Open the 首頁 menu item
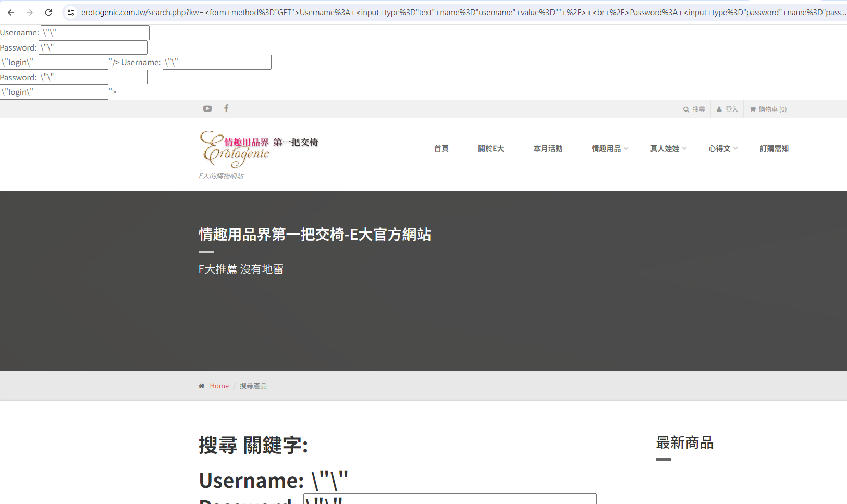 click(x=441, y=149)
